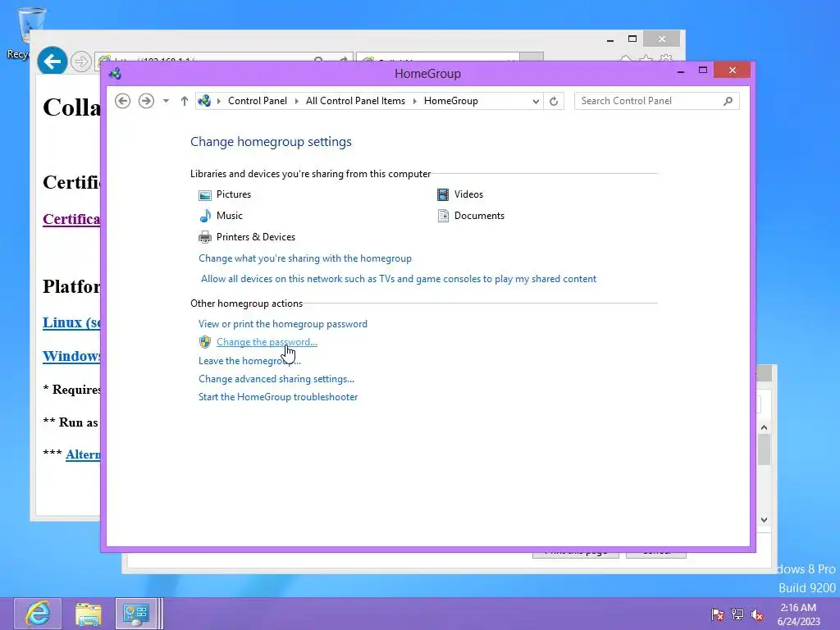Image resolution: width=840 pixels, height=630 pixels.
Task: Click the Back arrow in HomeGroup window
Action: [x=123, y=101]
